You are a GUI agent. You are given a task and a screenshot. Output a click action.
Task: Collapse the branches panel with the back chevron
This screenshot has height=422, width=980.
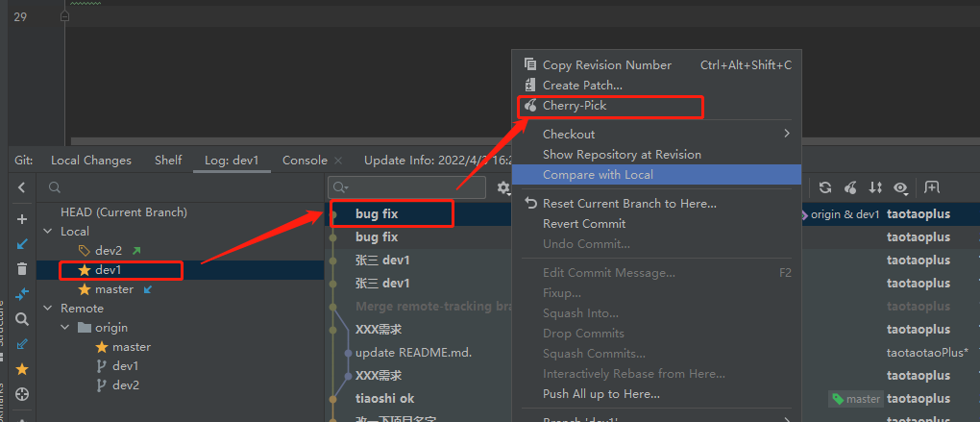click(x=22, y=187)
